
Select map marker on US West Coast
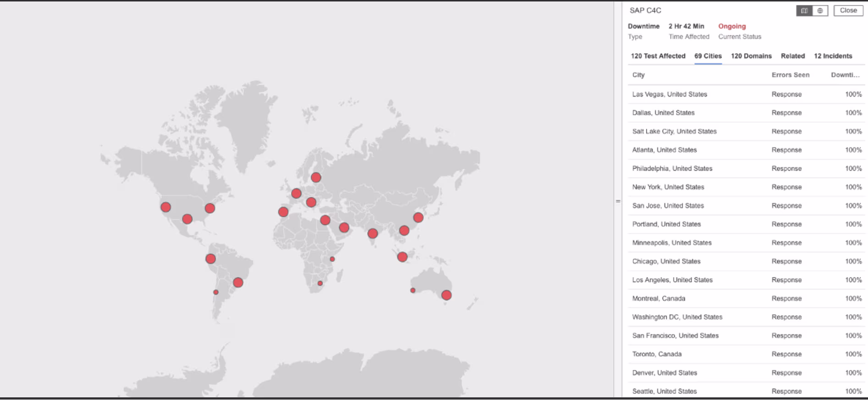point(166,207)
